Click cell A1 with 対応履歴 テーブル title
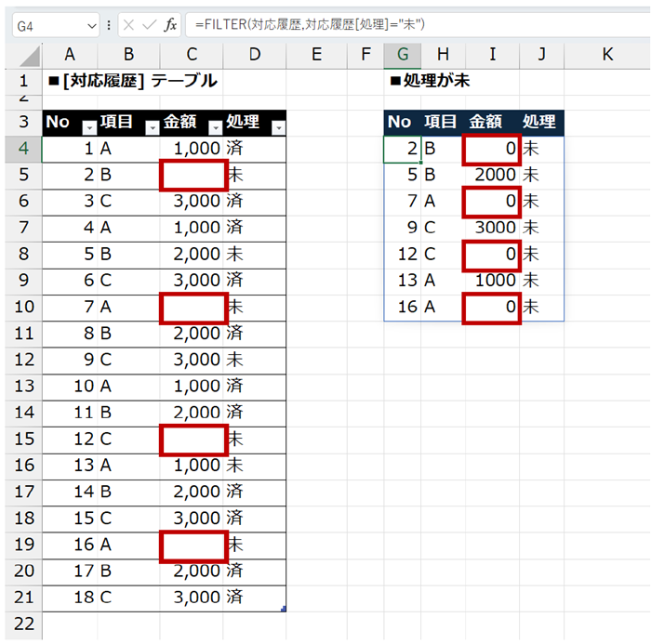651x644 pixels. pos(70,81)
